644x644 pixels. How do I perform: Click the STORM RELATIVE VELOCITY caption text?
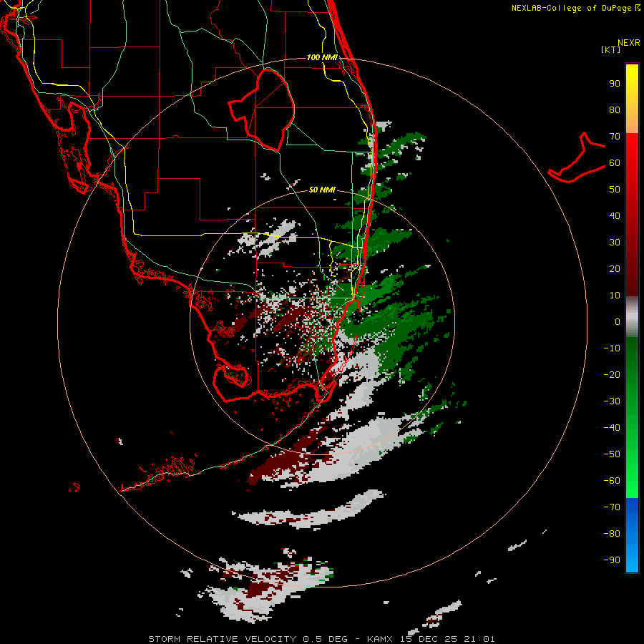[222, 639]
